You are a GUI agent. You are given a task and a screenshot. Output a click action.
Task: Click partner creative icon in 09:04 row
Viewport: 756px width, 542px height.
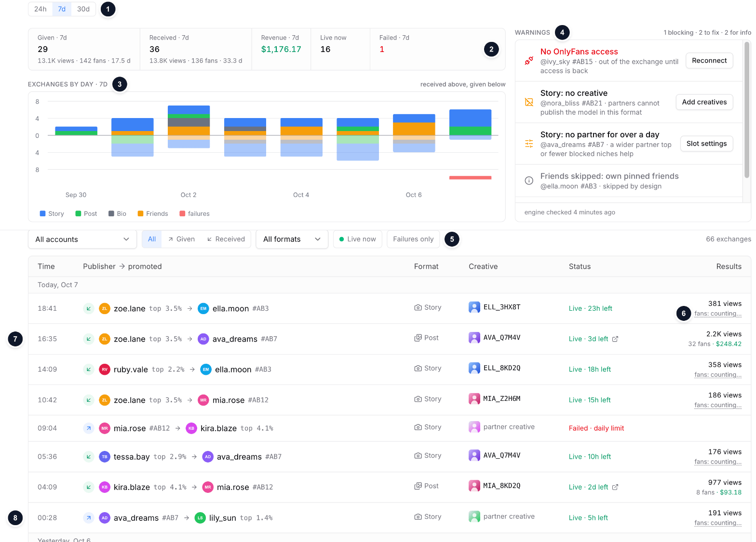click(474, 427)
